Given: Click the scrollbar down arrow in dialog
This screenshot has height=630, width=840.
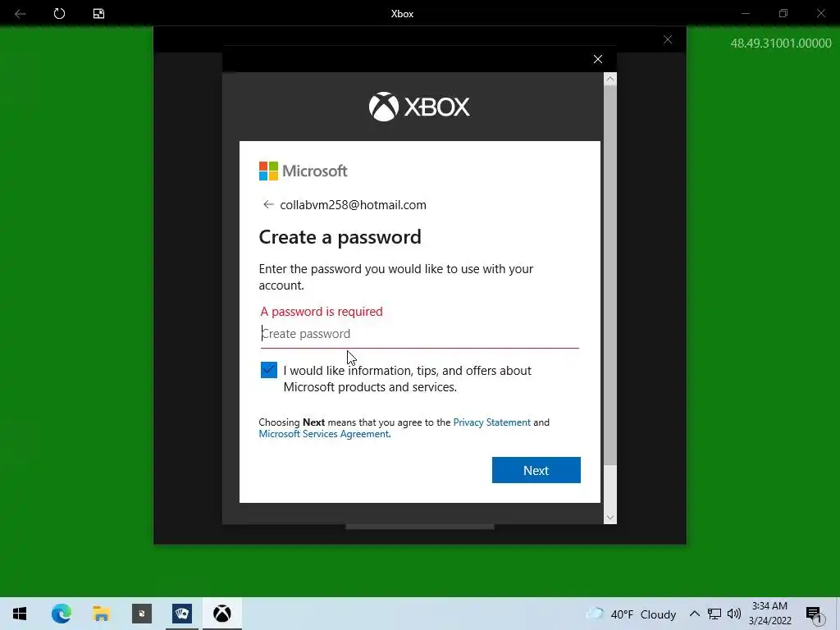Looking at the screenshot, I should 610,518.
